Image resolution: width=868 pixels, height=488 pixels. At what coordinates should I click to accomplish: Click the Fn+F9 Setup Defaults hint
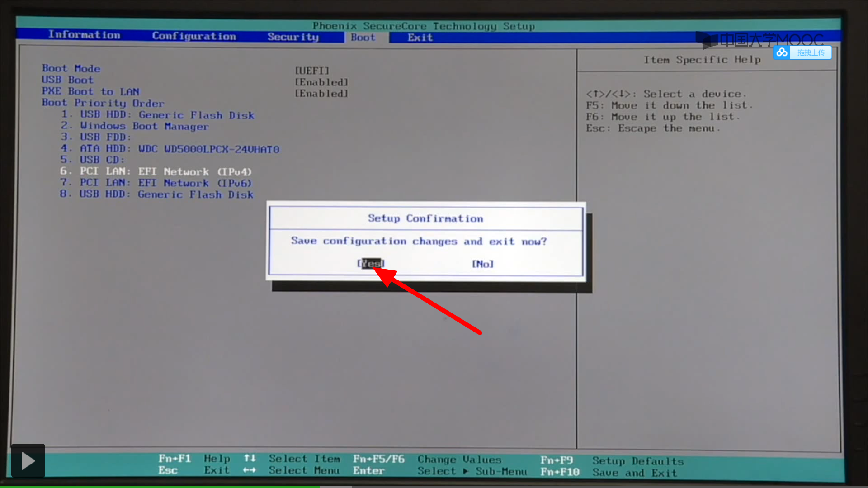pos(612,461)
